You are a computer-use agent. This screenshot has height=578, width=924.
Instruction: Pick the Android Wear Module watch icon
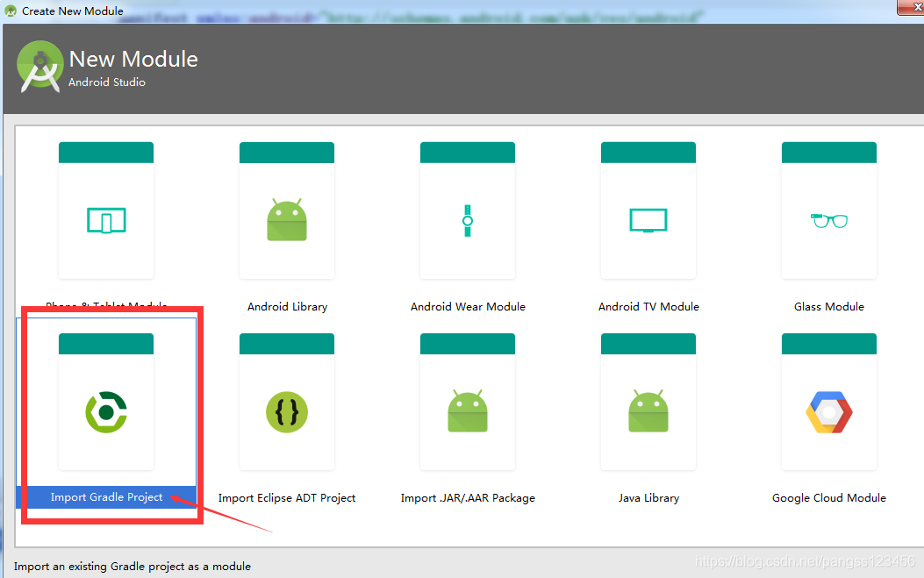pos(468,220)
